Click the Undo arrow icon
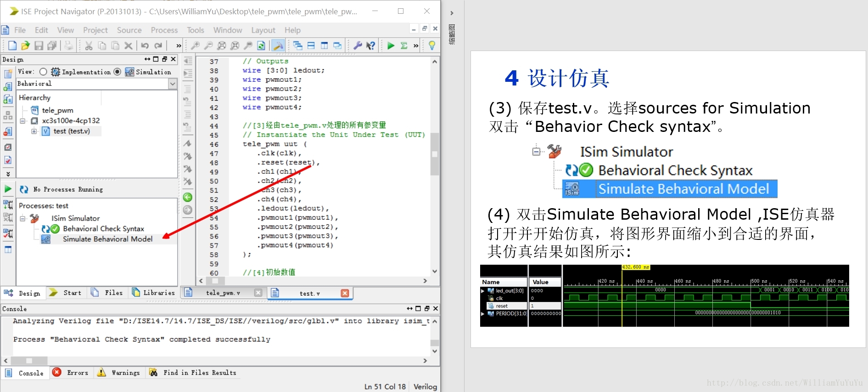The image size is (868, 392). [x=145, y=45]
